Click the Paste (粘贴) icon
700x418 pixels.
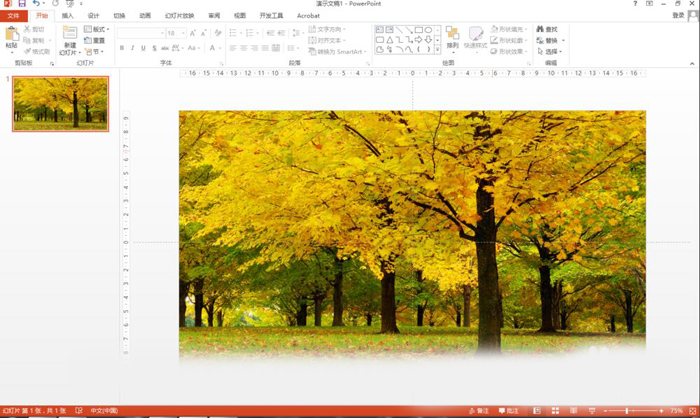(x=11, y=35)
